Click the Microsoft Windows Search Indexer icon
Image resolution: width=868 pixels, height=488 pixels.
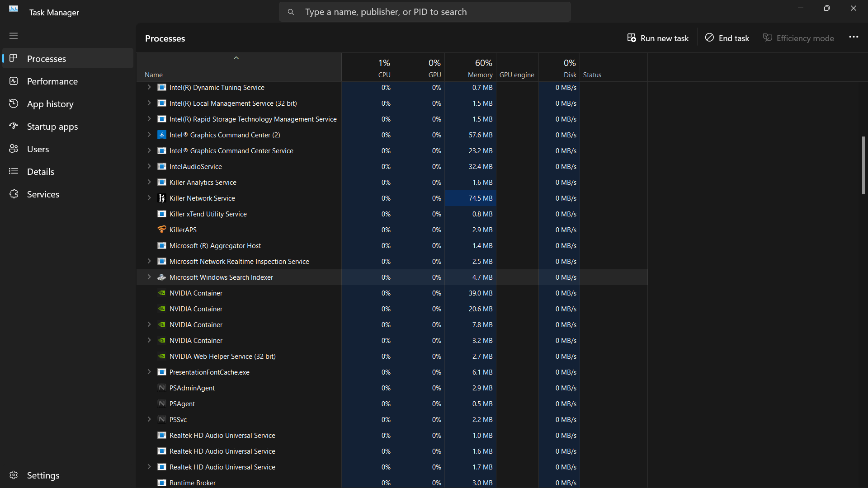(161, 277)
